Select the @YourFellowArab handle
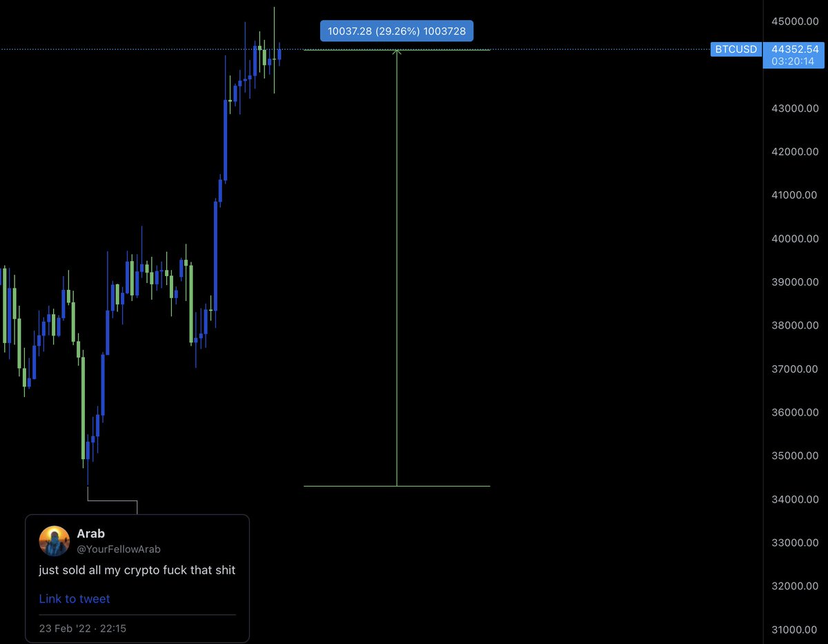The image size is (828, 644). pyautogui.click(x=119, y=549)
